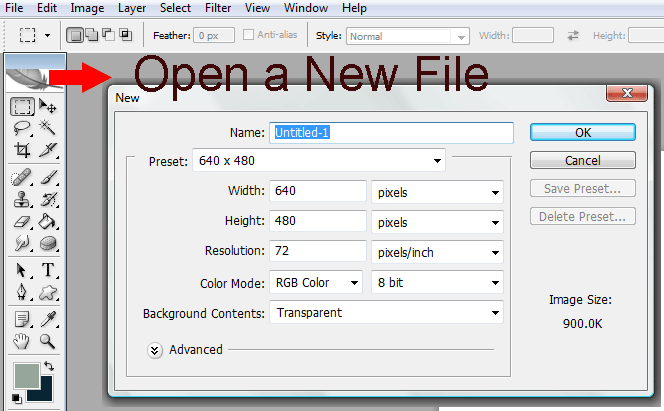Swap width and height in options bar
Viewport: 664px width, 411px height.
point(573,36)
